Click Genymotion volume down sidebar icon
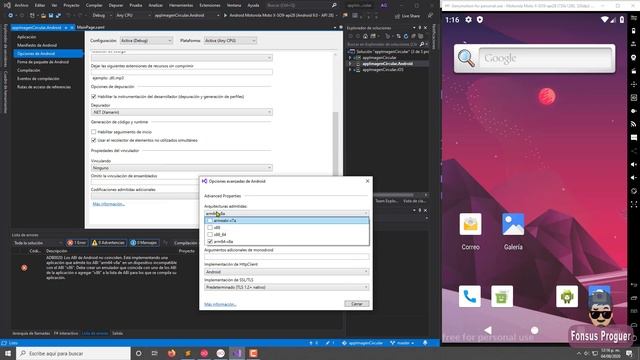The width and height of the screenshot is (640, 360). pyautogui.click(x=633, y=178)
